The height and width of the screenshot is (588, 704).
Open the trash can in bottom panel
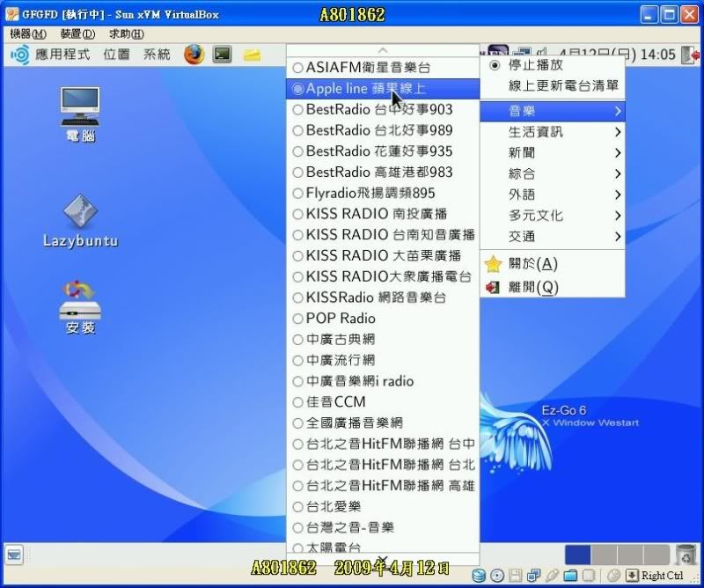tap(686, 555)
